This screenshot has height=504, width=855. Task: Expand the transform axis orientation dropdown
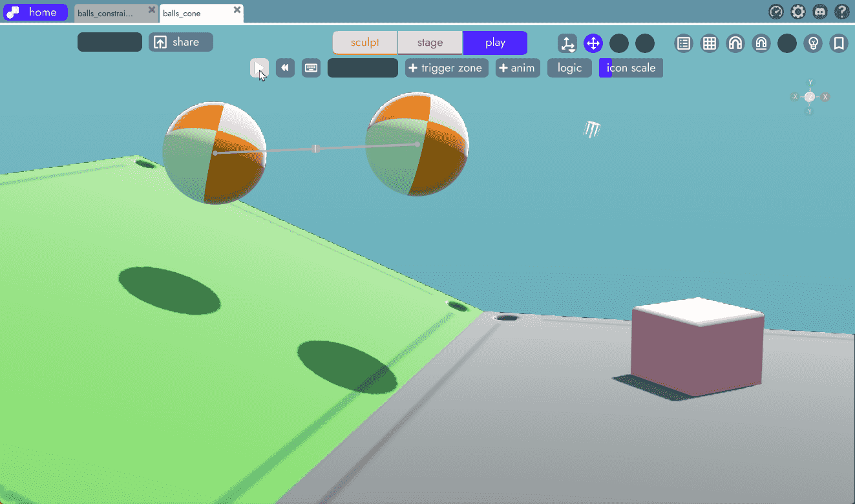567,43
